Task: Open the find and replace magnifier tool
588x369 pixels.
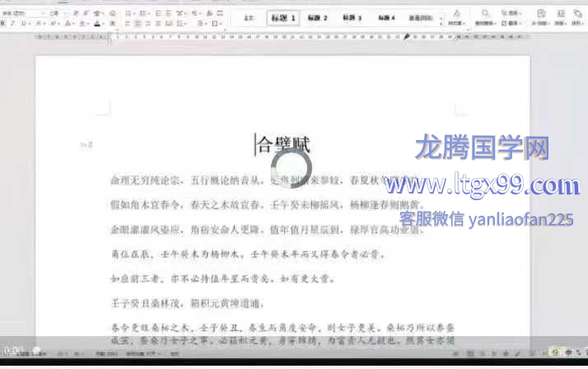Action: (485, 14)
